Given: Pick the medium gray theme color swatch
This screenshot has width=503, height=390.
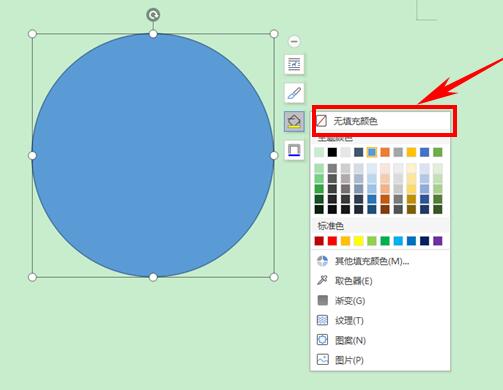Looking at the screenshot, I should click(398, 152).
